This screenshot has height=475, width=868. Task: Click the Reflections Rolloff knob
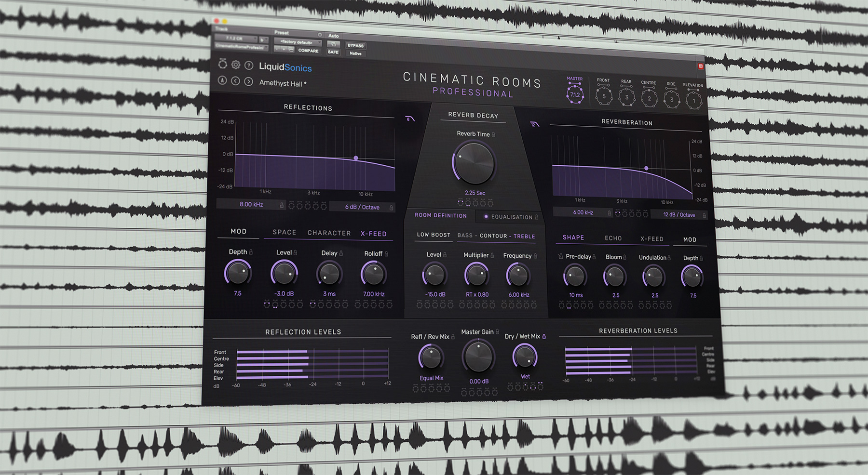point(374,274)
